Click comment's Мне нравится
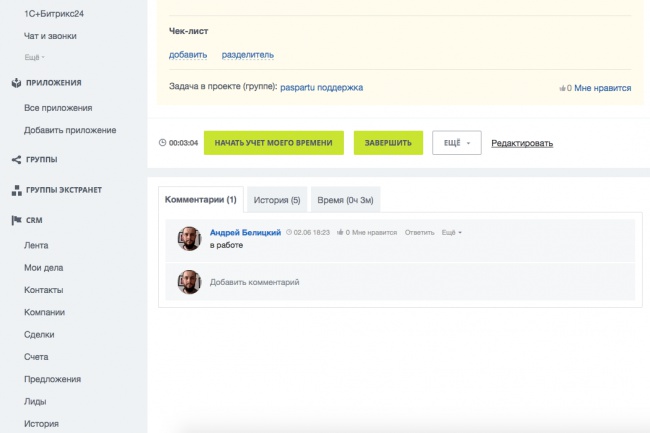The width and height of the screenshot is (650, 433). (x=374, y=232)
